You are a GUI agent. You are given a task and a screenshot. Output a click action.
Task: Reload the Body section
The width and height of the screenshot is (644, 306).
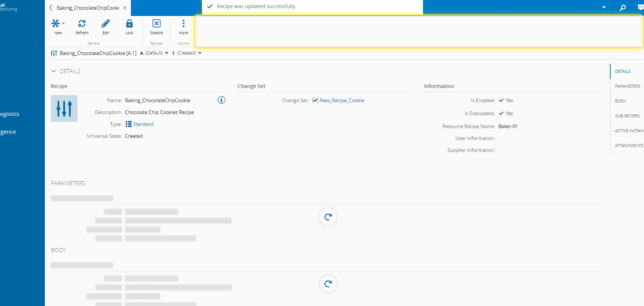(328, 284)
